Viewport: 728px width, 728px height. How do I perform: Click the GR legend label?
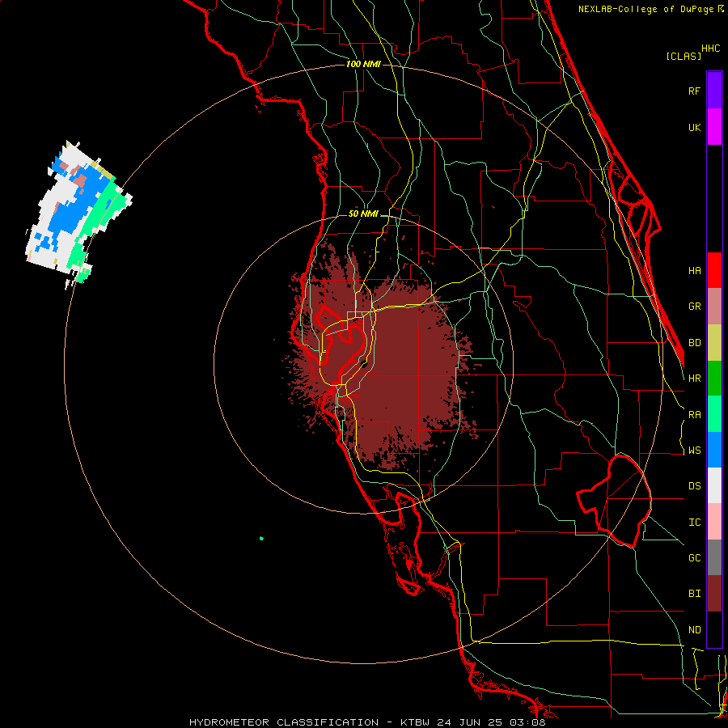point(694,307)
